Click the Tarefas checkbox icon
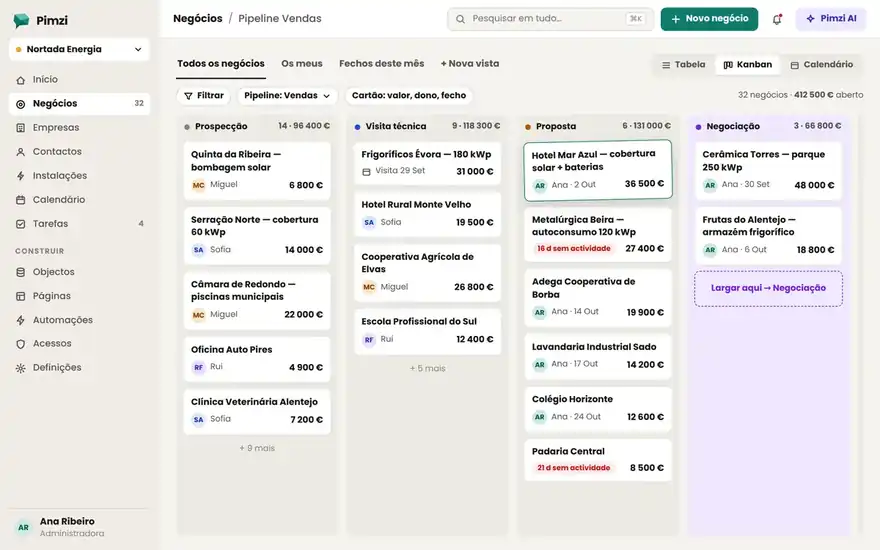The width and height of the screenshot is (880, 550). point(21,224)
